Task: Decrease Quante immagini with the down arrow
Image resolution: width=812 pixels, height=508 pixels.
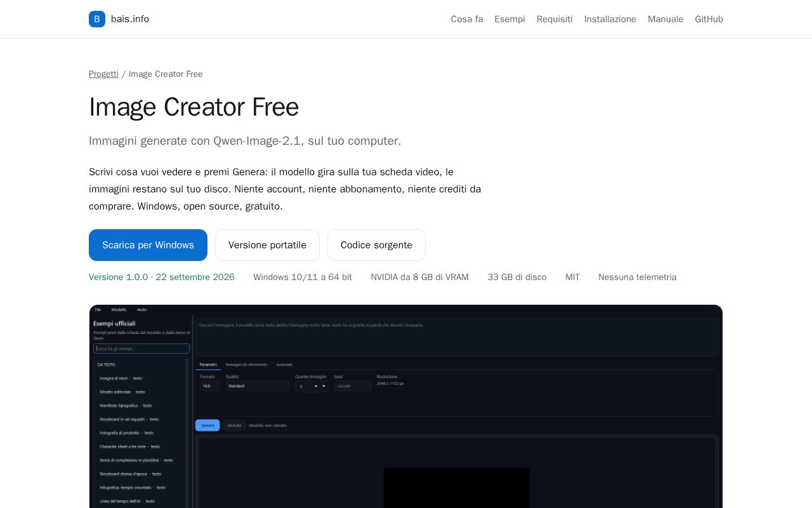Action: tap(324, 385)
